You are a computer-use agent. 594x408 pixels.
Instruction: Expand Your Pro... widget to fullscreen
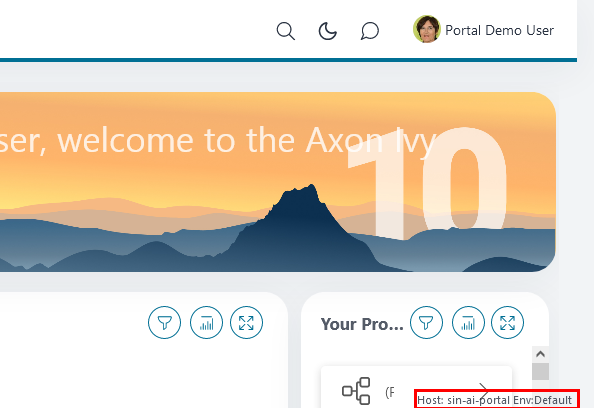(x=508, y=323)
